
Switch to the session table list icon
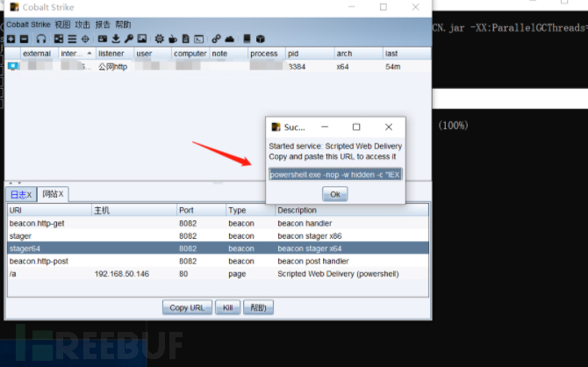72,39
